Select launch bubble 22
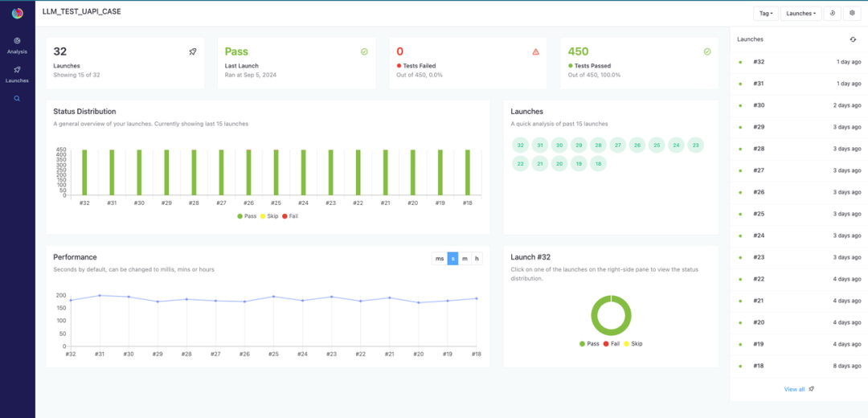The height and width of the screenshot is (418, 868). pos(520,163)
